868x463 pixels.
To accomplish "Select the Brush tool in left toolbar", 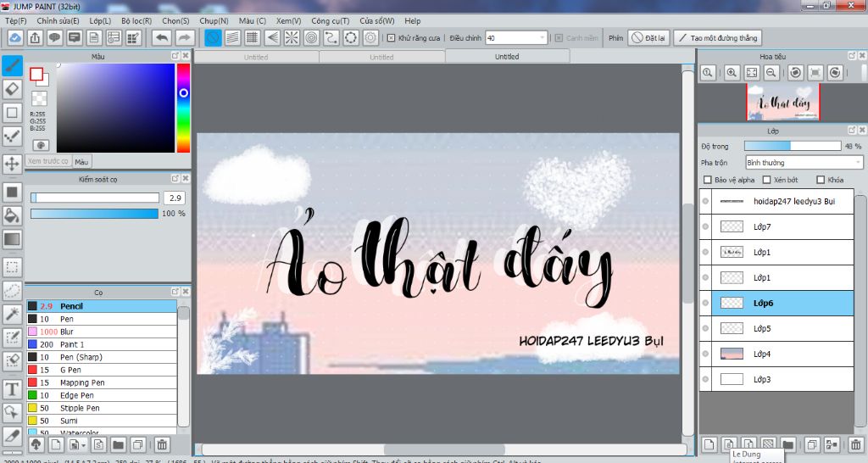I will (x=12, y=65).
